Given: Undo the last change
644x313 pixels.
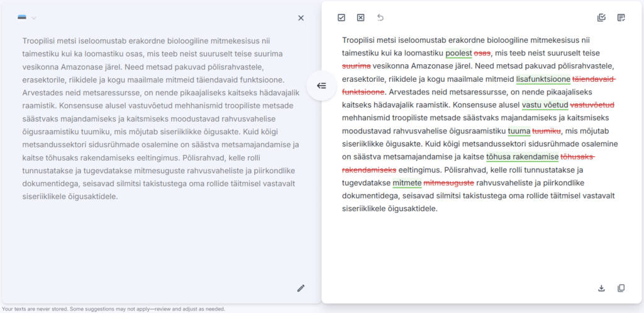Looking at the screenshot, I should click(380, 18).
